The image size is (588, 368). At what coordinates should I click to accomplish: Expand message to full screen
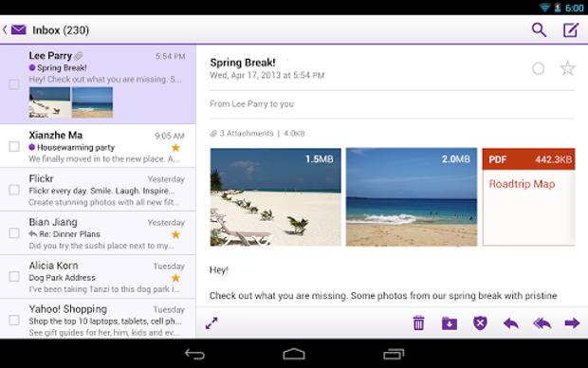tap(211, 323)
